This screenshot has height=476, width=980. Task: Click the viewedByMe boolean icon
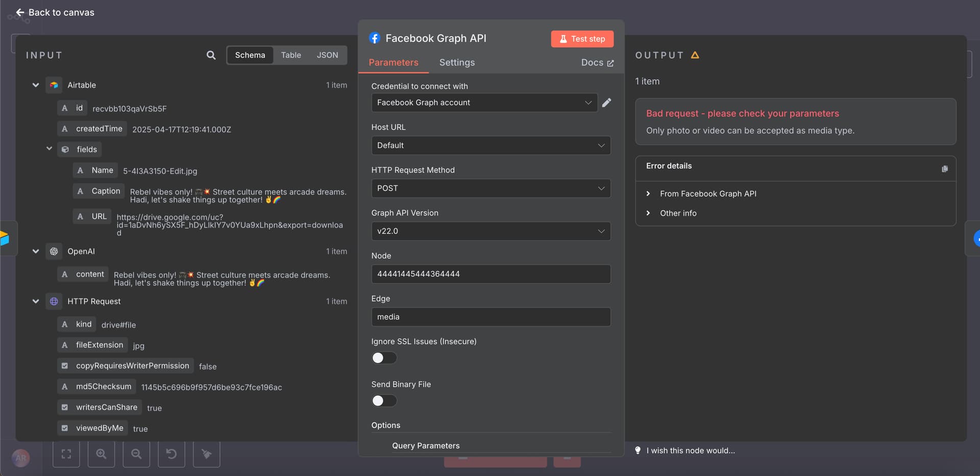point(65,428)
